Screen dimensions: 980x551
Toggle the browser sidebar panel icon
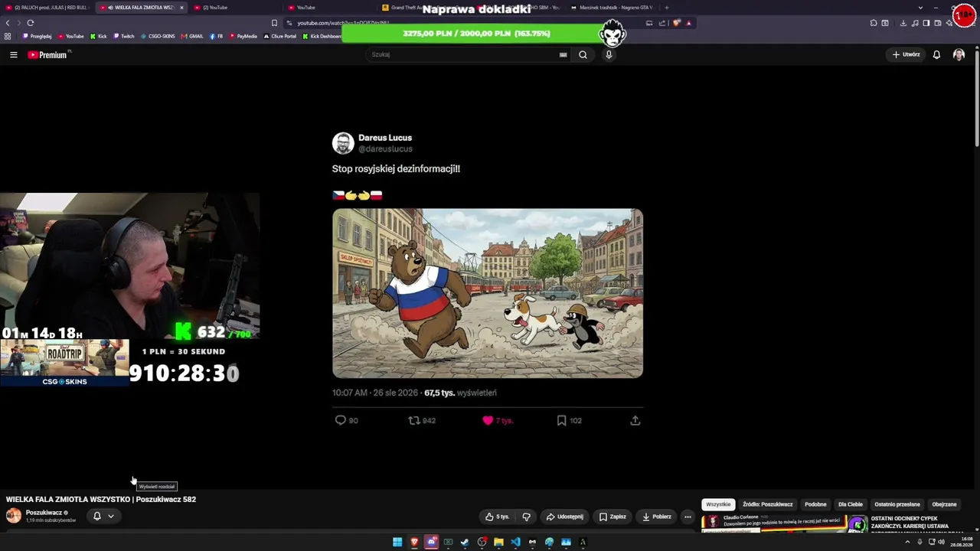click(x=926, y=23)
